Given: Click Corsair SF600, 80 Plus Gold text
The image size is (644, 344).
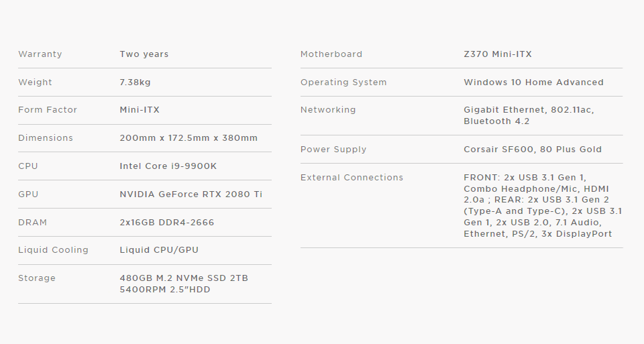Looking at the screenshot, I should [x=532, y=150].
